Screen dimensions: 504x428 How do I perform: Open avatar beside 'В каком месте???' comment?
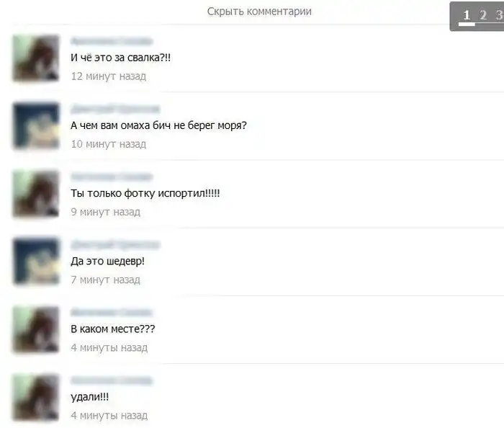36,329
